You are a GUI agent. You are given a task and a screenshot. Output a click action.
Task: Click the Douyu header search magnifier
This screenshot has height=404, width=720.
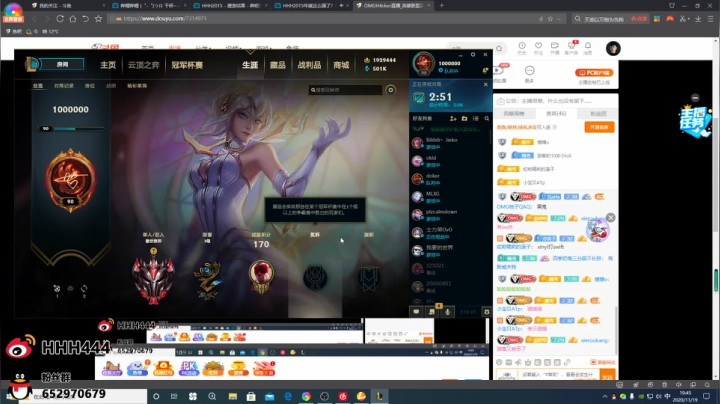(499, 48)
